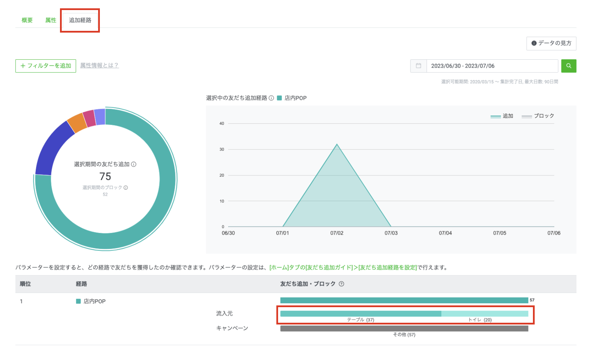Viewport: 595px width, 364px height.
Task: Select the 追加経路 tab
Action: pos(80,20)
